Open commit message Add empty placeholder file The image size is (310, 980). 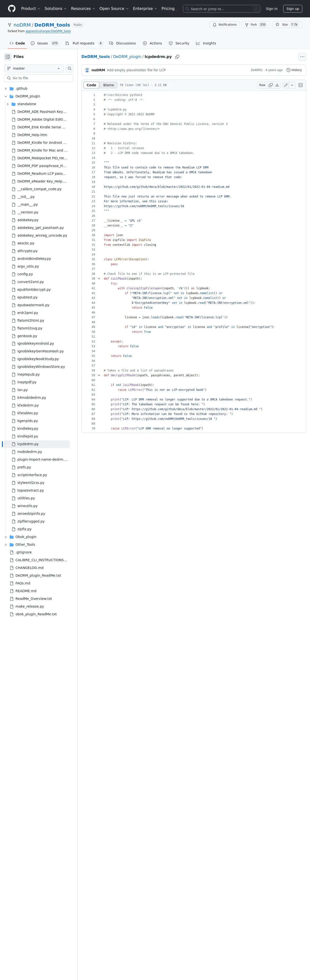pyautogui.click(x=136, y=70)
